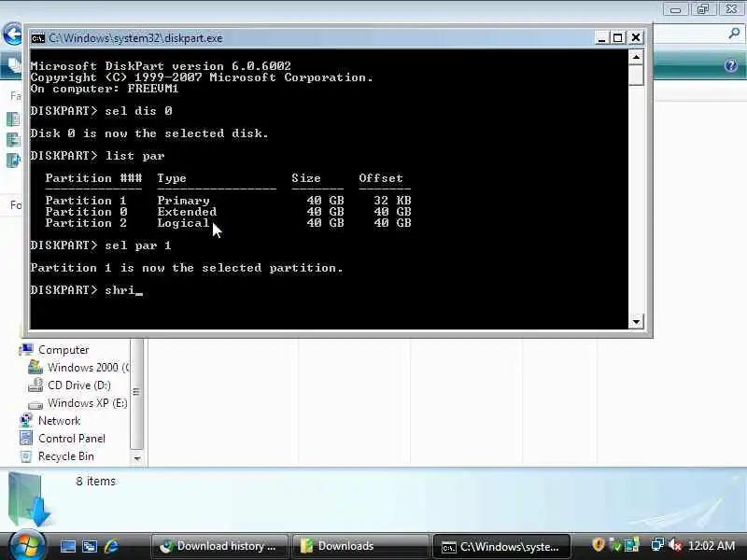The image size is (747, 560).
Task: Click the folder tree scrollbar down arrow
Action: pos(137,458)
